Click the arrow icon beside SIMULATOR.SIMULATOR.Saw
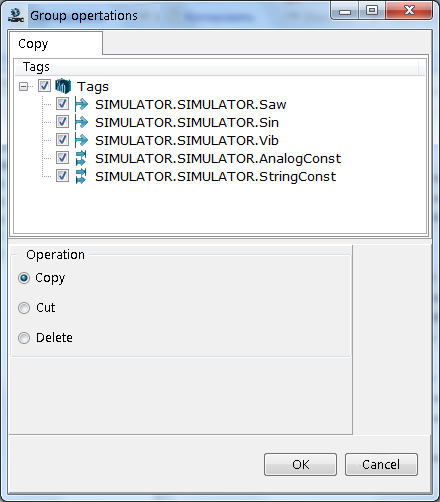 (81, 104)
